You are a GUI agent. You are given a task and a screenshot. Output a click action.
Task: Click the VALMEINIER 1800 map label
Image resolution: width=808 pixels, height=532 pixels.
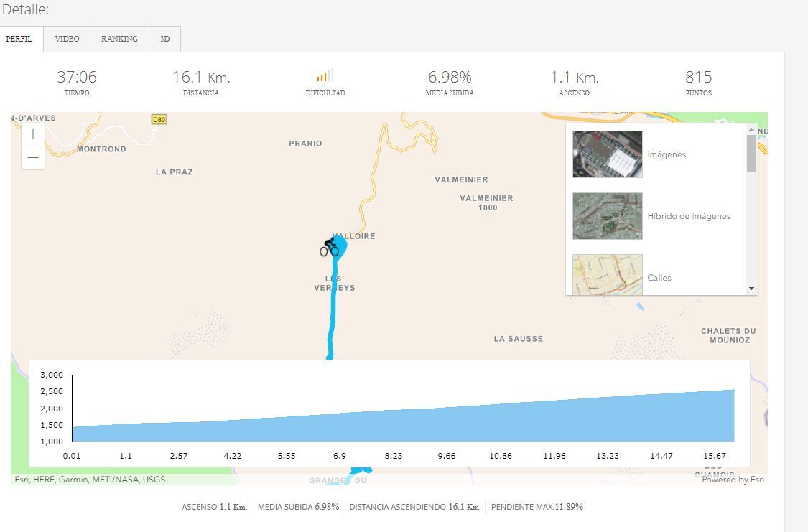pyautogui.click(x=486, y=203)
